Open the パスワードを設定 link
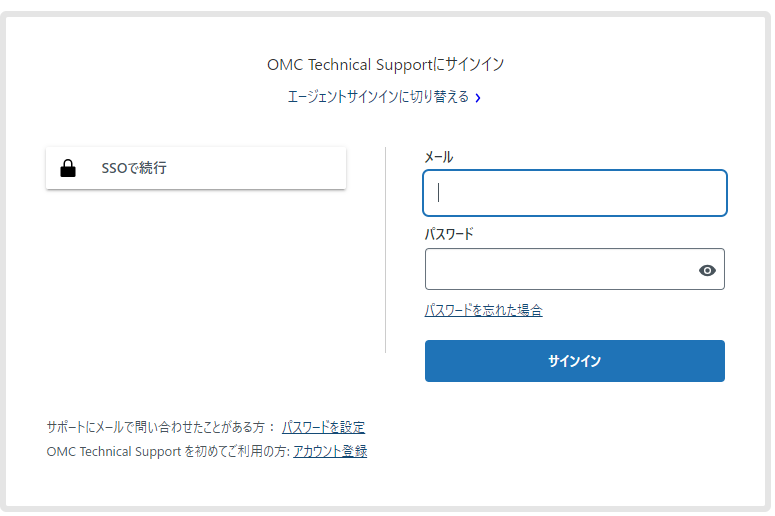Screen dimensions: 775x516 (323, 427)
